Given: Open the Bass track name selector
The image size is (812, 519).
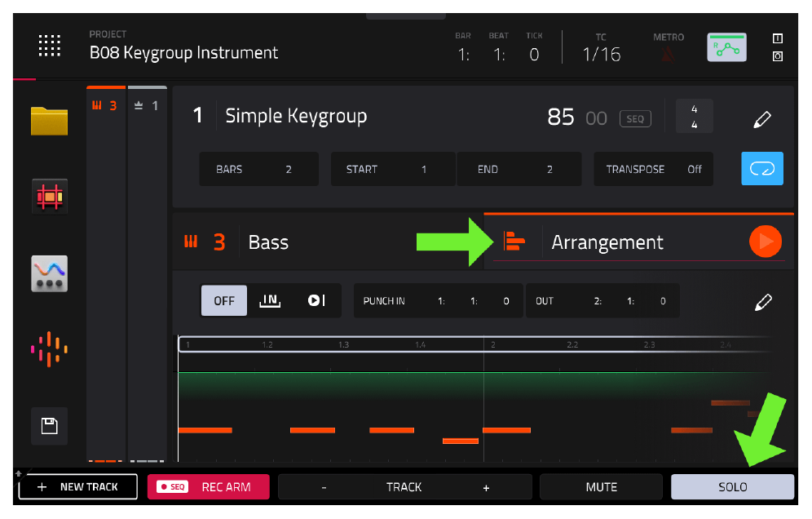Looking at the screenshot, I should pos(268,242).
